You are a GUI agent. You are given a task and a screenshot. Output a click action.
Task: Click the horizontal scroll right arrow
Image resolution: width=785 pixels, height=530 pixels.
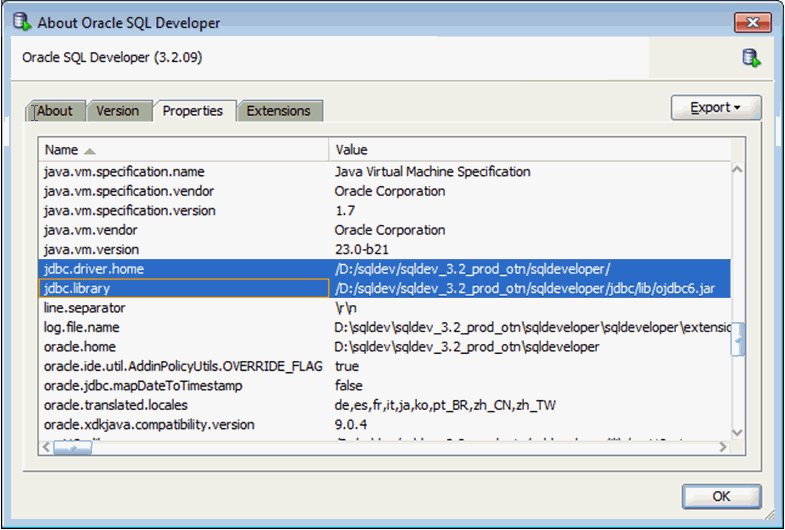pos(722,447)
